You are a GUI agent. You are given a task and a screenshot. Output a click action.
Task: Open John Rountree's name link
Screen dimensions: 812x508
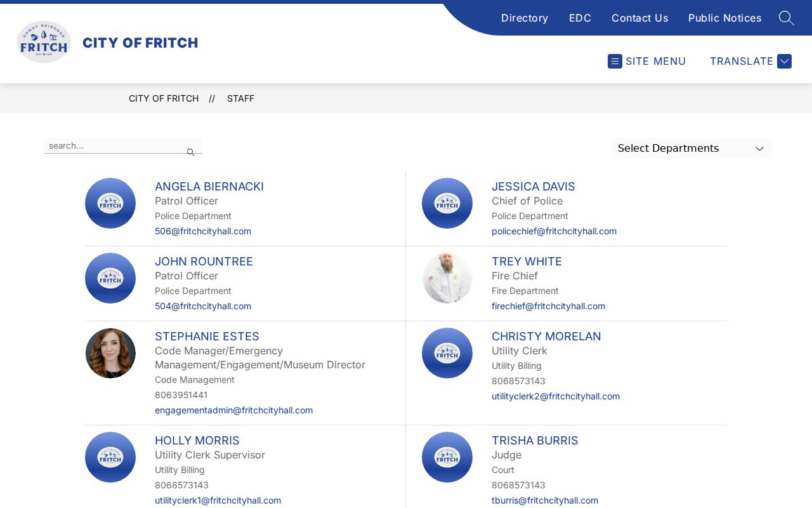coord(204,262)
